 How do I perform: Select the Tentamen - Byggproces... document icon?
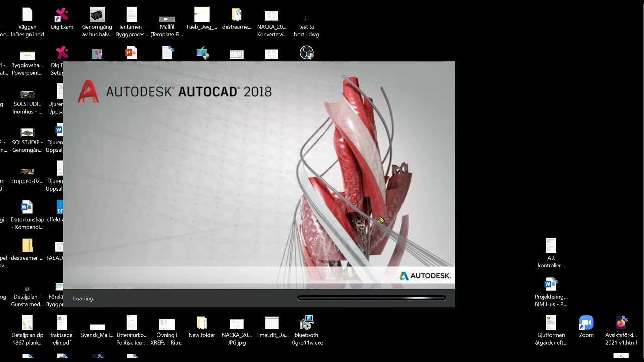point(132,23)
